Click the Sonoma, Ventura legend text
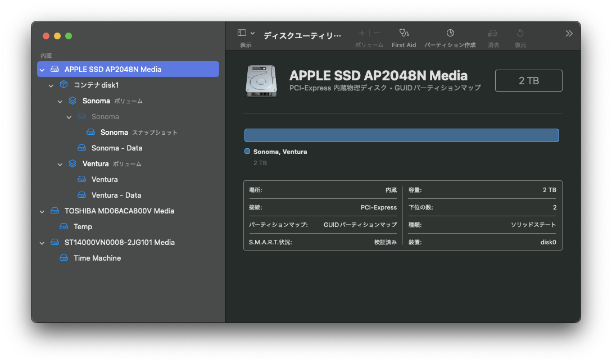 (x=280, y=152)
